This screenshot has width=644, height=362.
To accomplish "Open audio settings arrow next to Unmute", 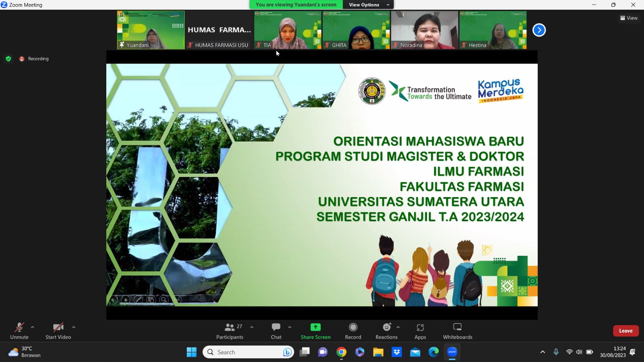I will 33,327.
